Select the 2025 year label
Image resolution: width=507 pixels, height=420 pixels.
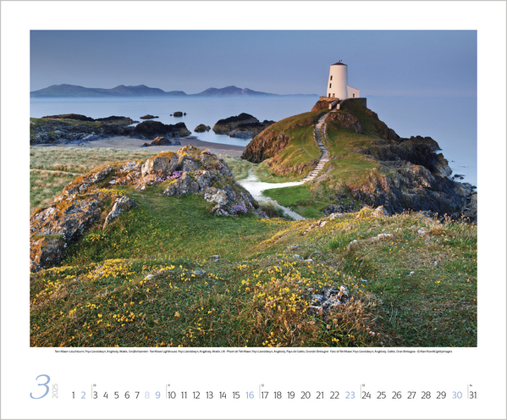(55, 391)
